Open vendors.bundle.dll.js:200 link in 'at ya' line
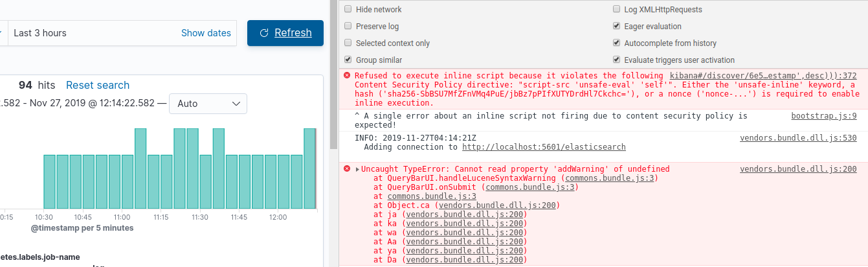This screenshot has height=267, width=868. coord(464,251)
